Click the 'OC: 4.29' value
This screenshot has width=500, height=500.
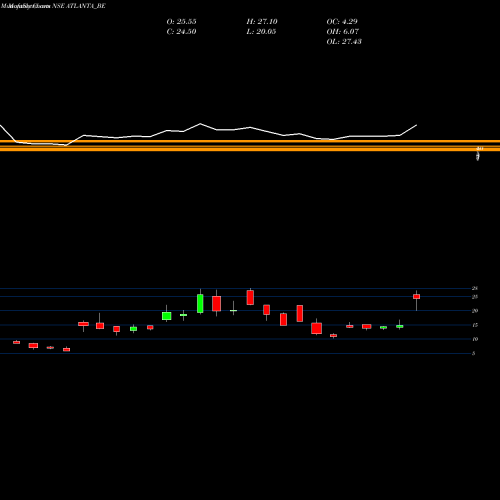click(x=342, y=22)
